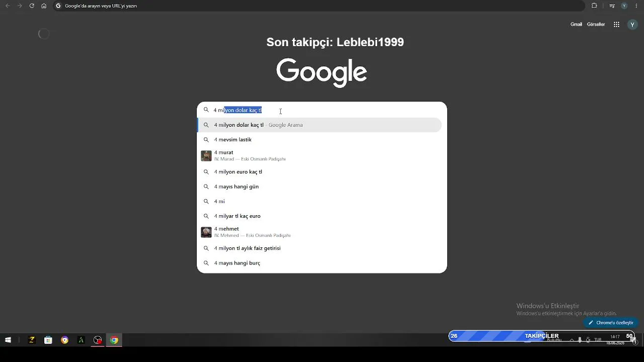The image size is (644, 362).
Task: Open the green A app on taskbar
Action: click(x=81, y=340)
